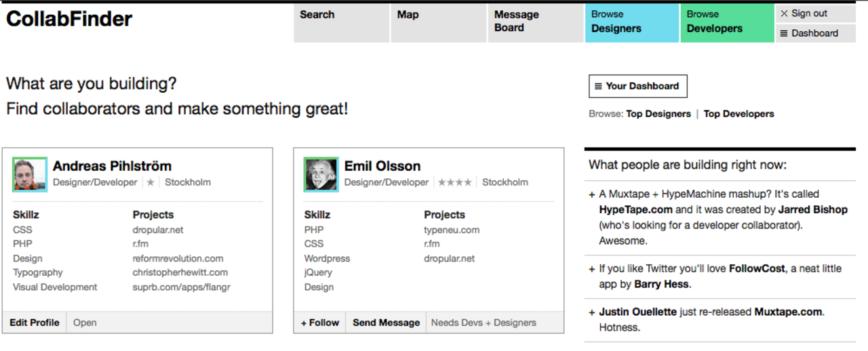This screenshot has width=868, height=351.
Task: Open the Top Designers link
Action: tap(658, 114)
